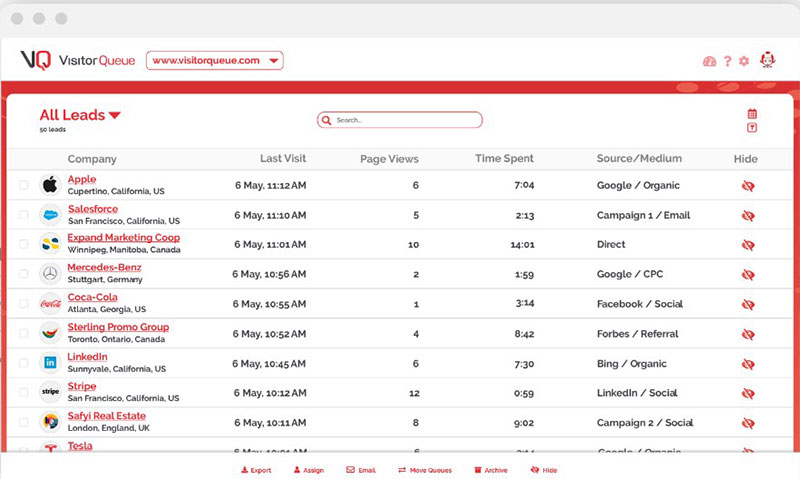The height and width of the screenshot is (479, 800).
Task: Open the Expand Marketing Coop link
Action: pos(123,238)
